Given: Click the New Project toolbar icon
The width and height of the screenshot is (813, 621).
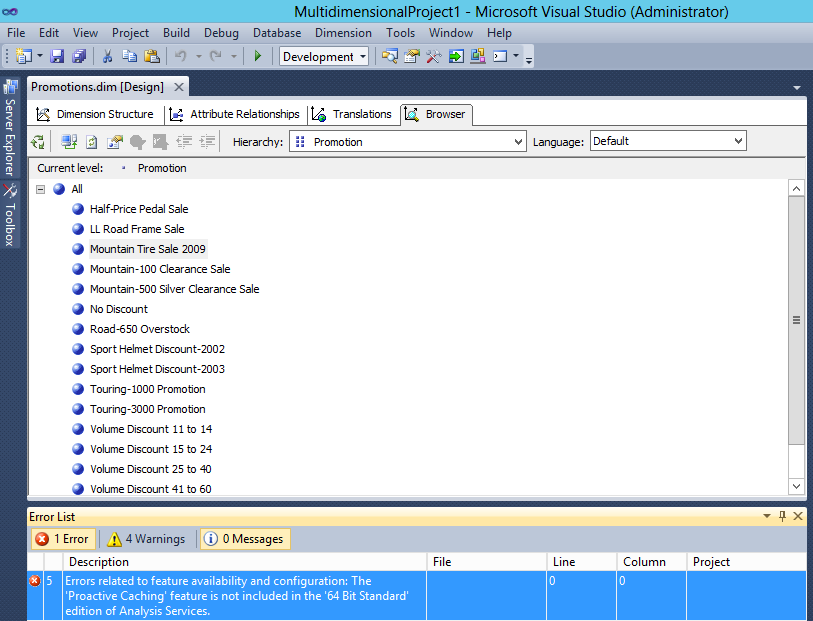Looking at the screenshot, I should click(x=24, y=56).
